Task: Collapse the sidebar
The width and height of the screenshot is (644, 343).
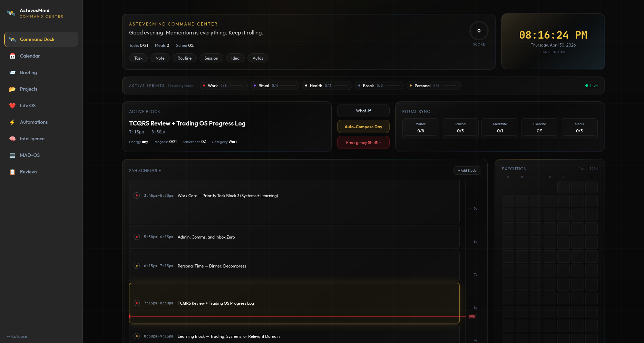Action: pyautogui.click(x=17, y=336)
